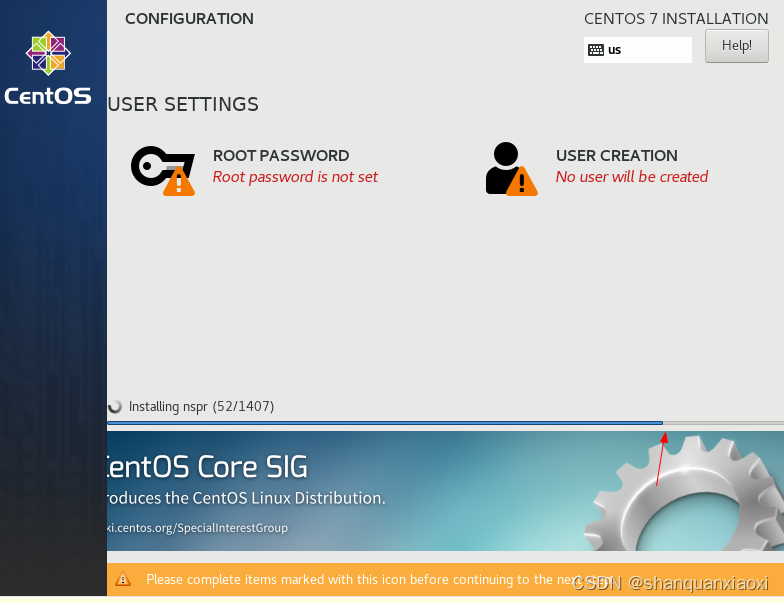
Task: Click the gear graphic in the banner
Action: point(684,494)
